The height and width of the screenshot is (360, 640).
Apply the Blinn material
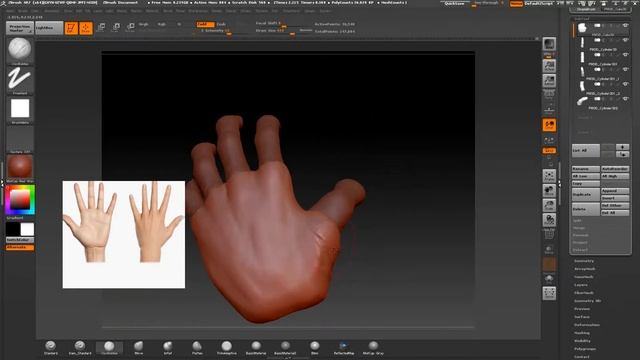point(315,348)
